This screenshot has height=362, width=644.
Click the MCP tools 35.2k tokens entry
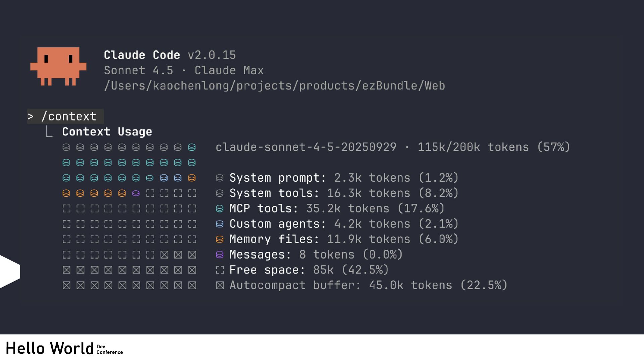337,208
